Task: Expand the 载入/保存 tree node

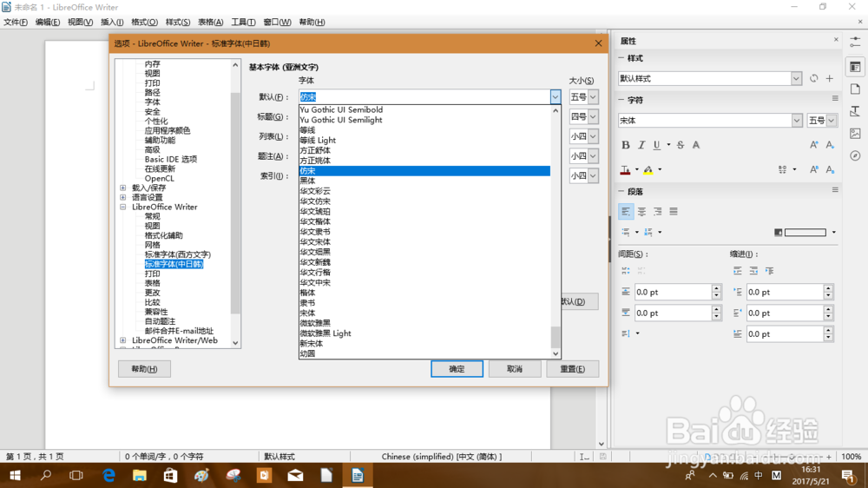Action: (x=123, y=188)
